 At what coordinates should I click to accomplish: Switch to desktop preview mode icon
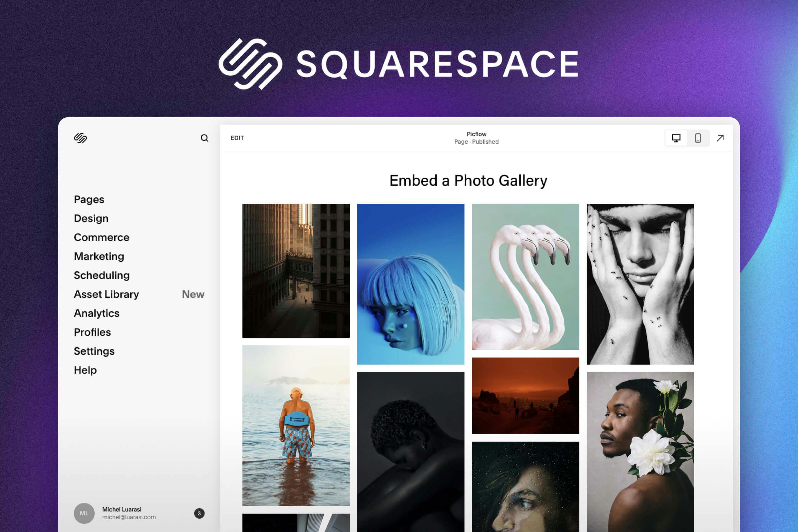[x=676, y=138]
